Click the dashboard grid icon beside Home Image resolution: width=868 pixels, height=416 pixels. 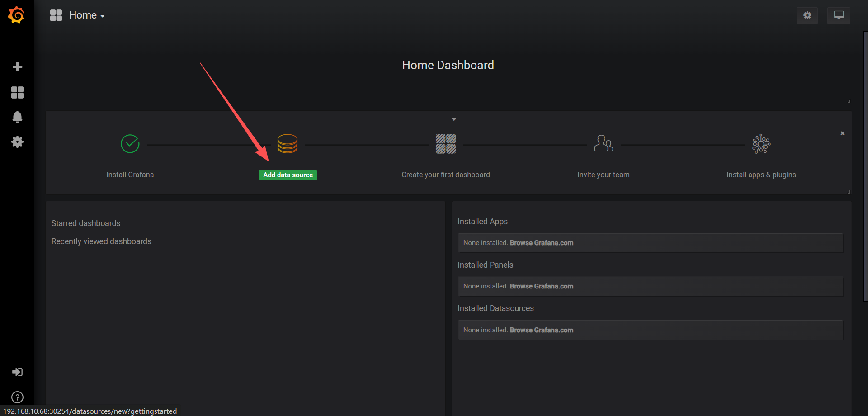click(56, 15)
